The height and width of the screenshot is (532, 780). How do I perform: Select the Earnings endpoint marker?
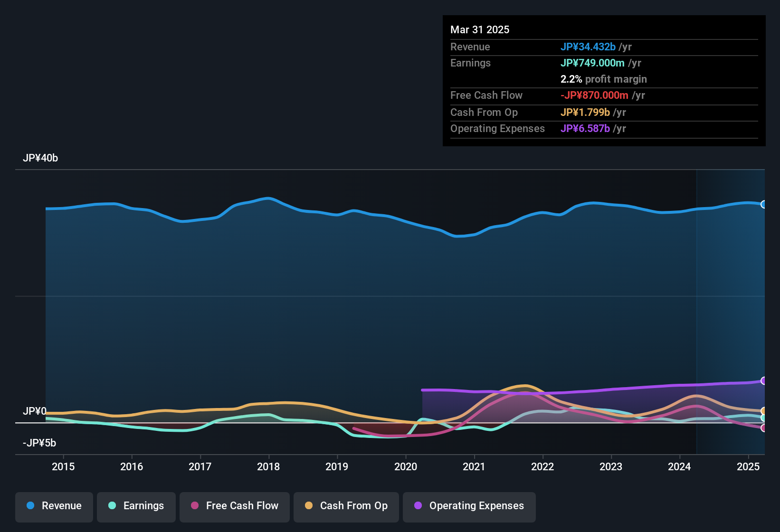[x=764, y=418]
